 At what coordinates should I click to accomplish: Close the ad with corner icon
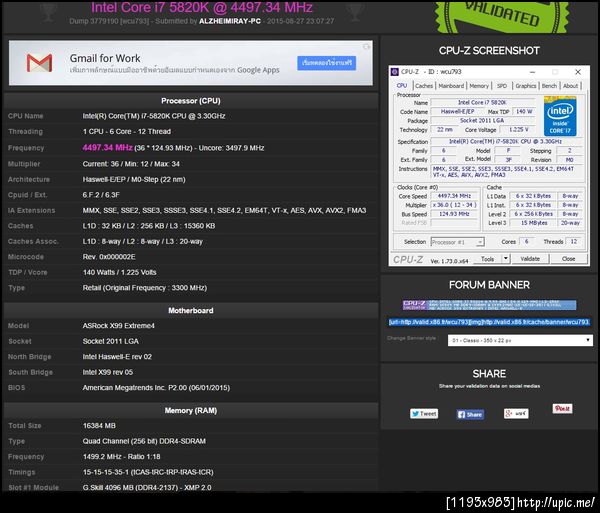tap(367, 46)
